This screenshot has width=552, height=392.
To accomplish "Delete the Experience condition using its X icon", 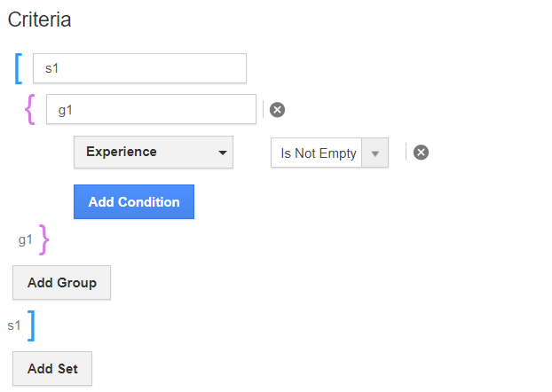I will pyautogui.click(x=422, y=153).
